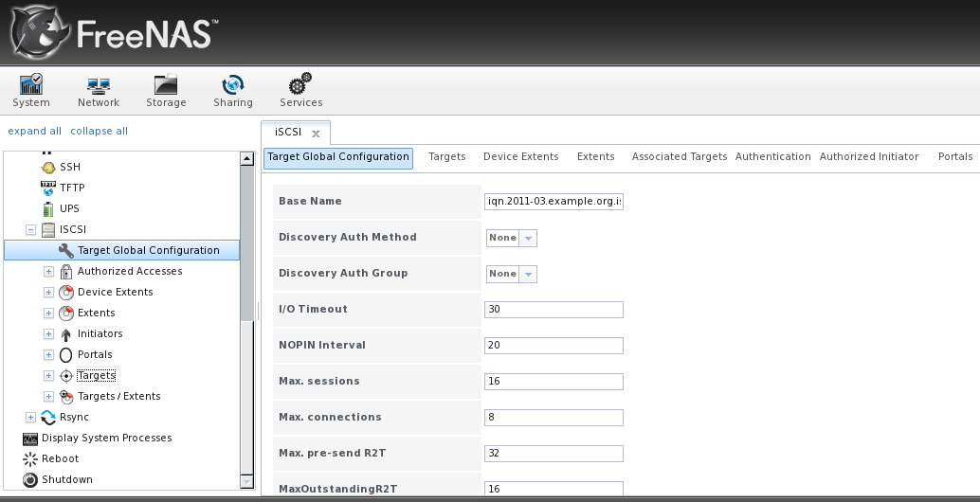Click the NOPIN Interval input field
This screenshot has height=502, width=980.
point(554,346)
